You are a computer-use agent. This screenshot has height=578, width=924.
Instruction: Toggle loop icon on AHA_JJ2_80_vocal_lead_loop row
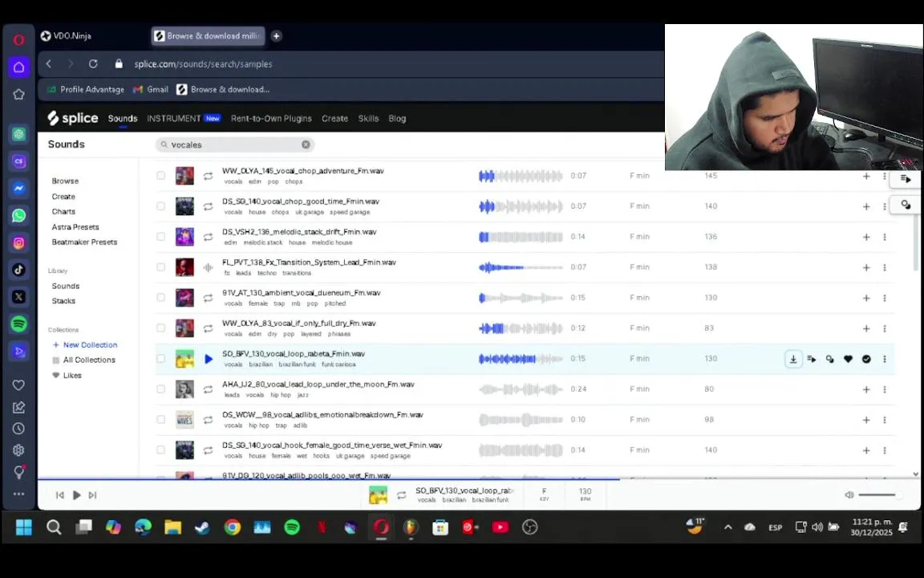pyautogui.click(x=208, y=389)
